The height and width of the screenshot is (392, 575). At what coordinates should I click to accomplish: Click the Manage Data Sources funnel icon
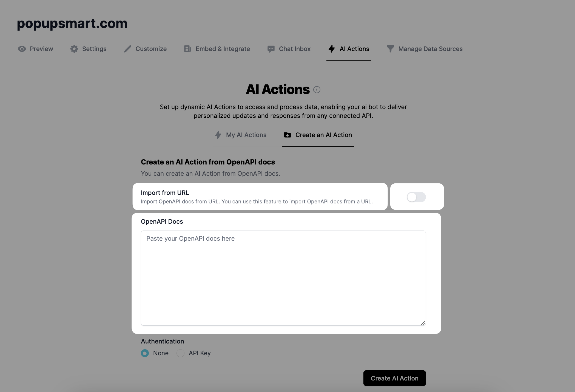(x=390, y=49)
